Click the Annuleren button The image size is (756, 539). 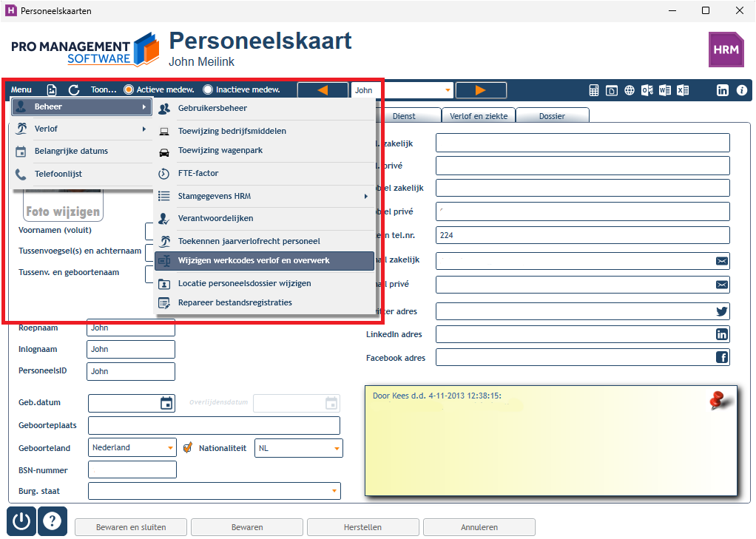tap(479, 527)
